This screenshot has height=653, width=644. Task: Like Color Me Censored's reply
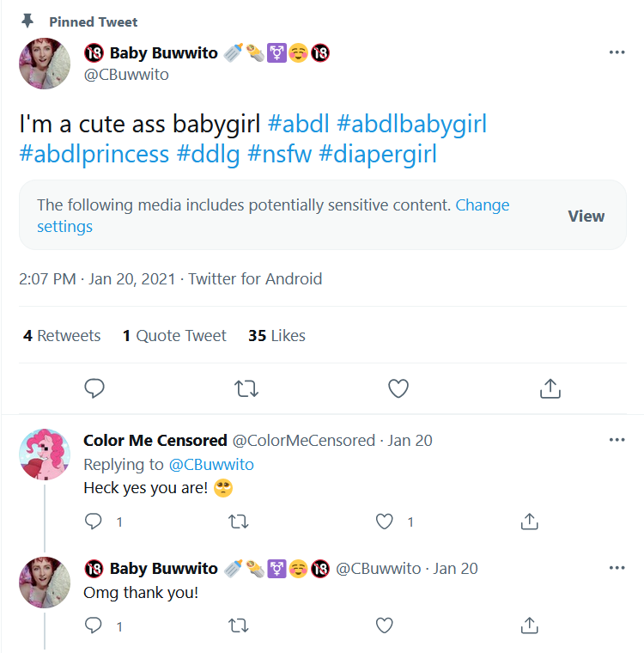coord(384,522)
